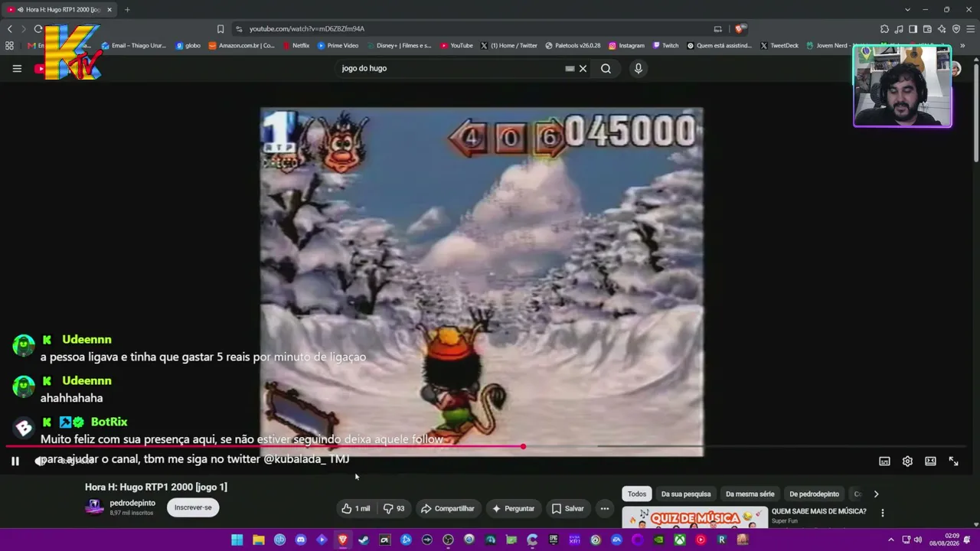980x551 pixels.
Task: Open the TweetDeck bookmark
Action: tap(779, 45)
